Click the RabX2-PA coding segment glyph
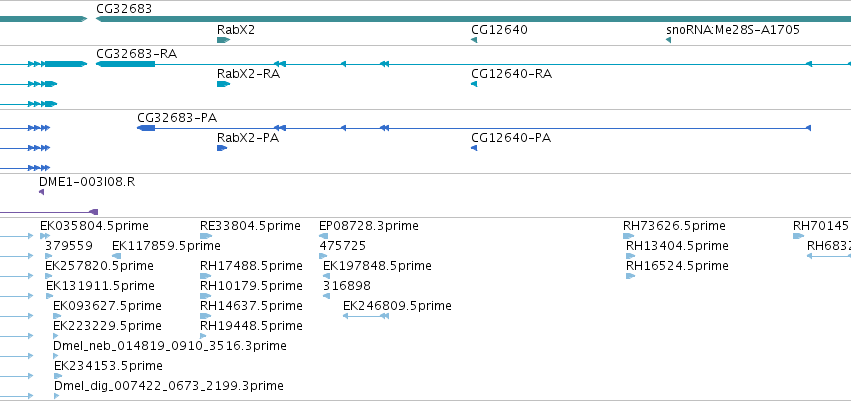Image resolution: width=851 pixels, height=401 pixels. pyautogui.click(x=222, y=148)
